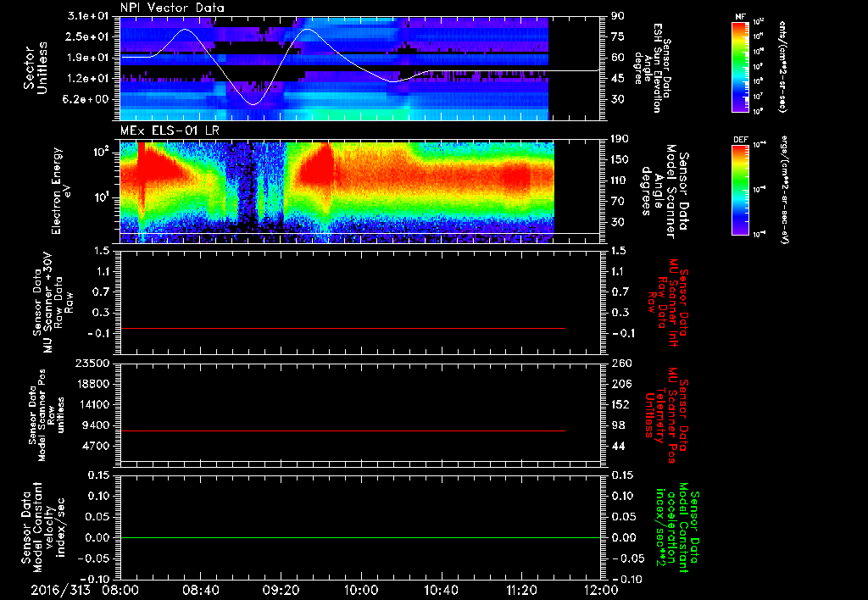
Task: Click the 152 telemetry tick value
Action: coord(620,404)
